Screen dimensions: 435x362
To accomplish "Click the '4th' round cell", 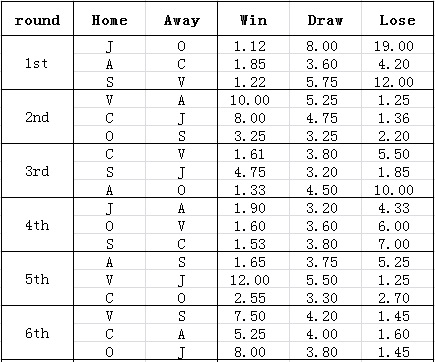I will (x=37, y=225).
